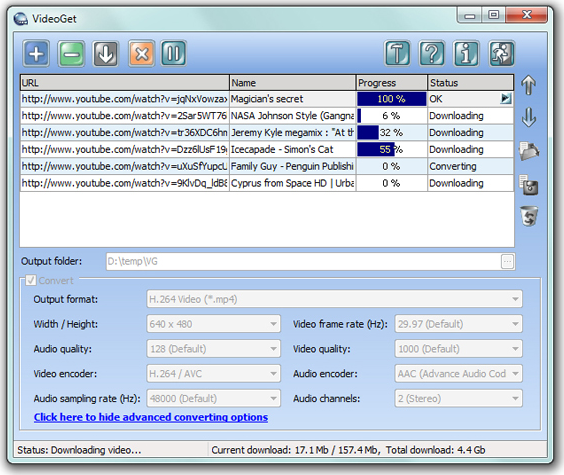The image size is (564, 475).
Task: Open output folder icon on right sidebar
Action: (x=528, y=151)
